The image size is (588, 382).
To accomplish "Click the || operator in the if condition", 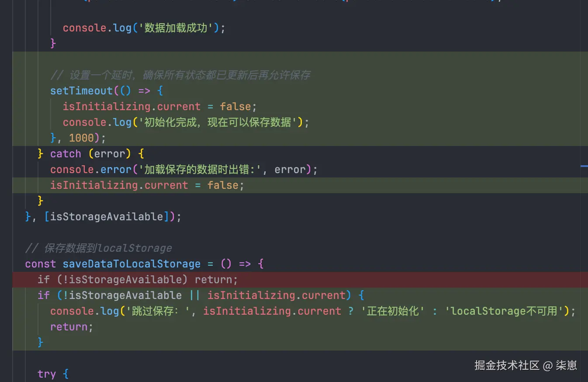I will click(x=194, y=295).
